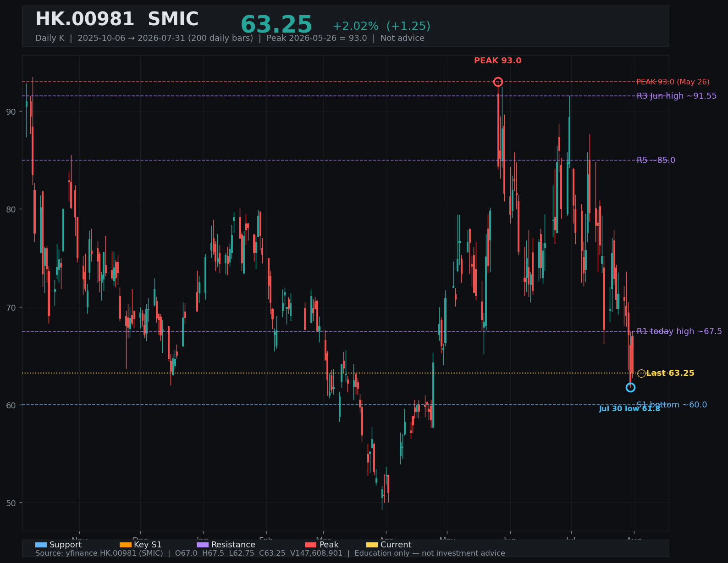The image size is (728, 563).
Task: Click the 'Key S1' legend label
Action: coord(148,545)
